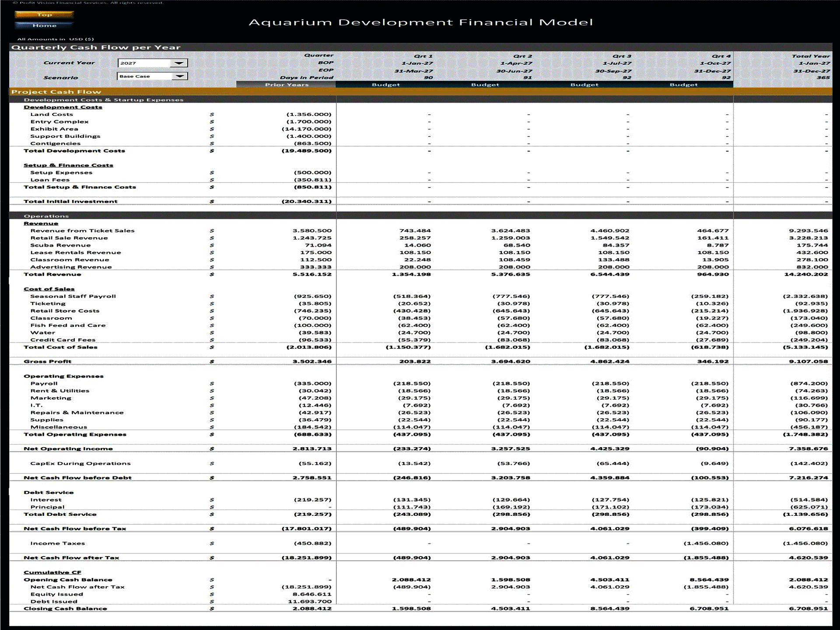Click the Loan Fees row label

[x=50, y=180]
